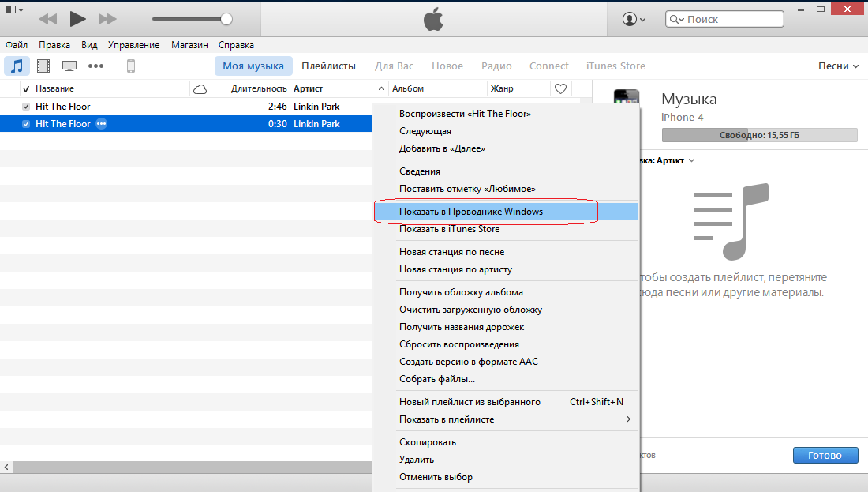Open the TV Shows library icon

tap(69, 66)
